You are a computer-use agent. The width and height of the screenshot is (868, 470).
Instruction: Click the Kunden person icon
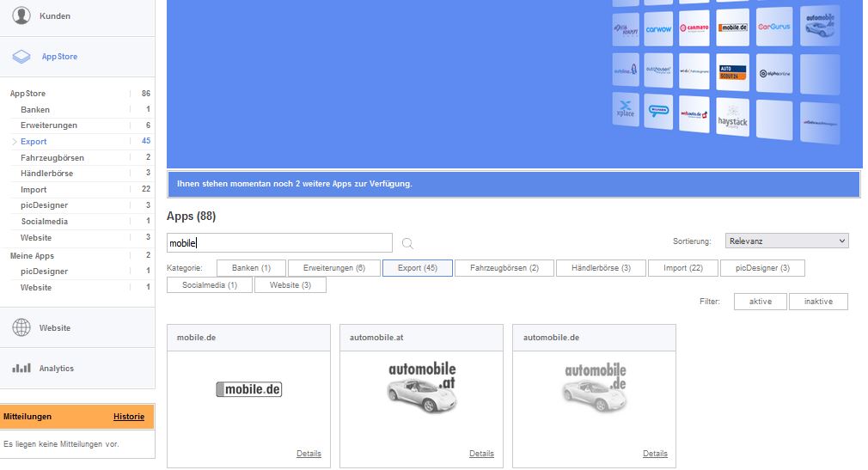(x=21, y=15)
